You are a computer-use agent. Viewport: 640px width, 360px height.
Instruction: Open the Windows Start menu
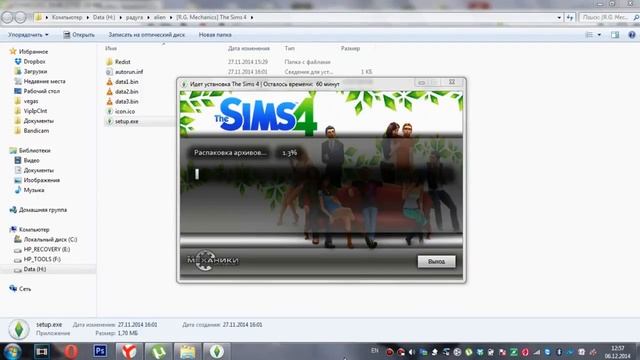(12, 351)
